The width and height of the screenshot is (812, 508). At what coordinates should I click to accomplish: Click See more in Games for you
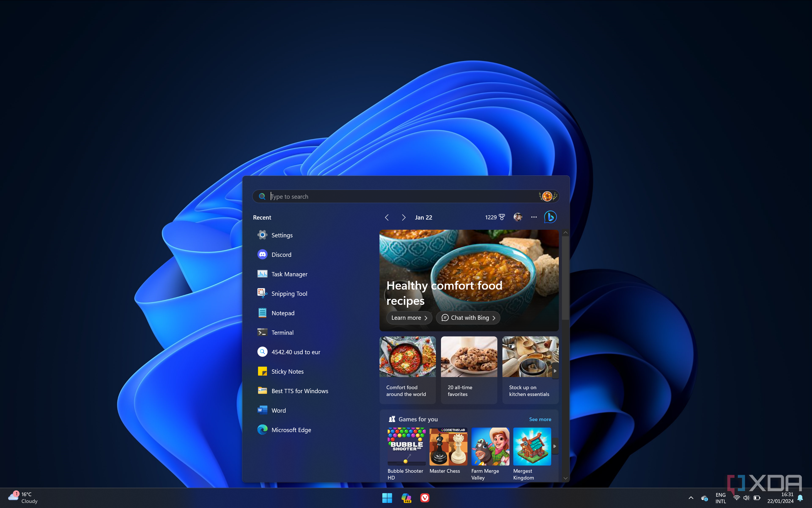click(x=540, y=419)
